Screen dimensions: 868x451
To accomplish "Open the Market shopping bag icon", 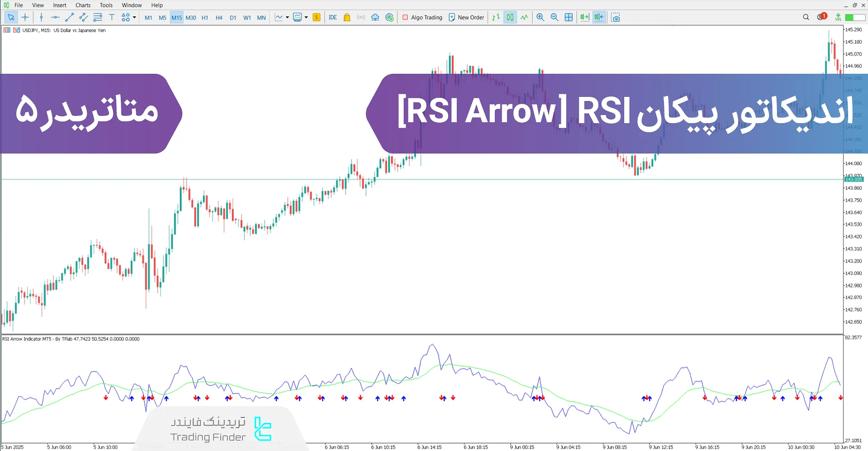I will (x=346, y=17).
